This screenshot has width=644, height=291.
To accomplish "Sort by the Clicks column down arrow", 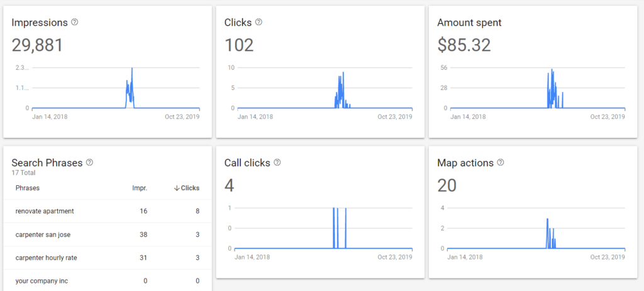I will point(176,188).
